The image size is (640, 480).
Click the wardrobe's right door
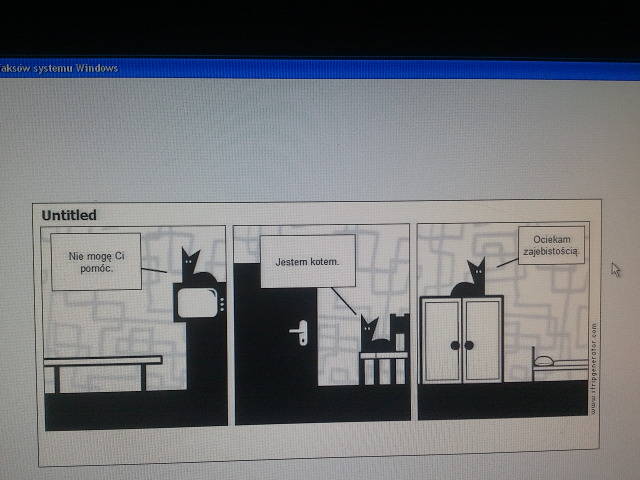click(482, 340)
